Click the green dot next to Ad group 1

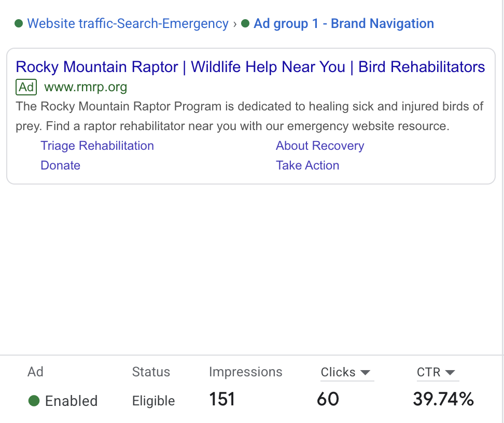point(245,23)
